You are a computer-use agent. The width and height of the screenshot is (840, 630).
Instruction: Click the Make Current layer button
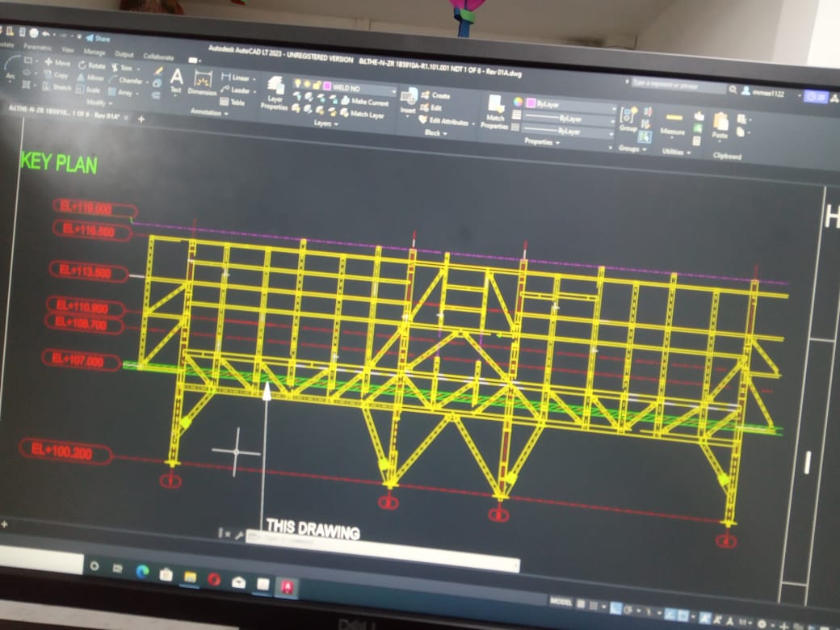click(369, 103)
